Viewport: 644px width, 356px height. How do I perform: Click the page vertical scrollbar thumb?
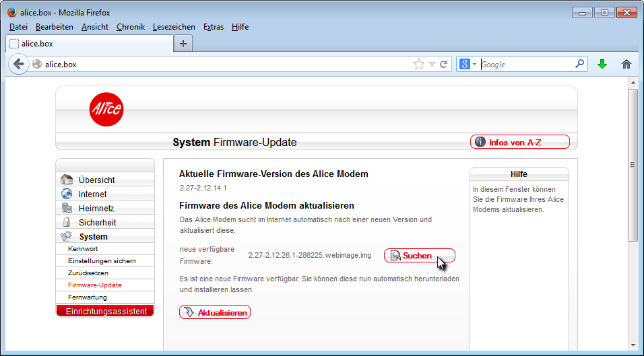pos(633,165)
